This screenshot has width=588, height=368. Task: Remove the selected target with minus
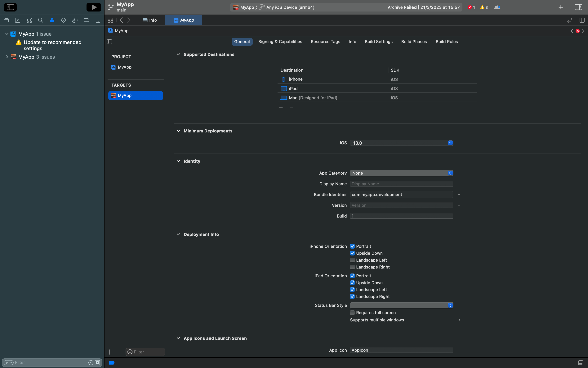point(119,352)
